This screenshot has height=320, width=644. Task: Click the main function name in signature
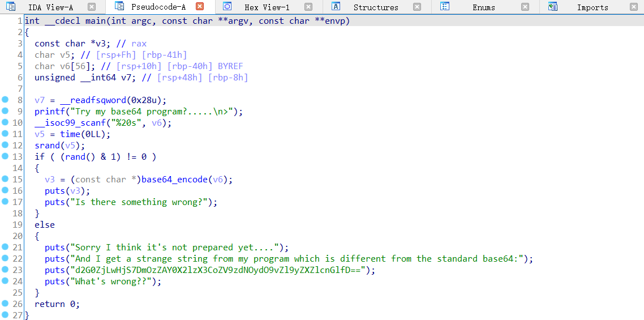coord(93,21)
